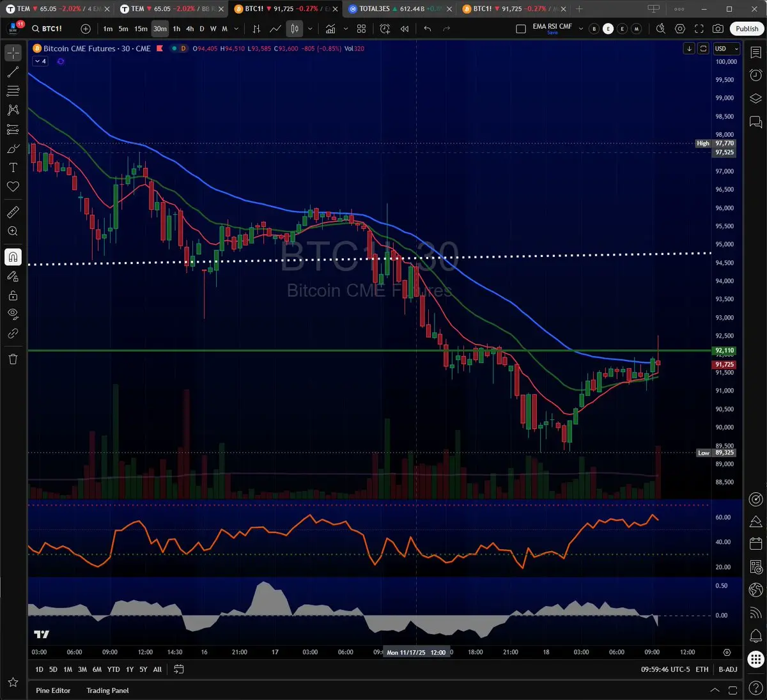Open the Pine Editor tab

(53, 690)
